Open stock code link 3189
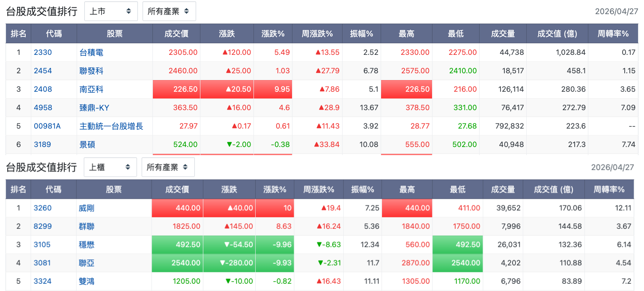Viewport: 644px width, 291px height. click(42, 144)
